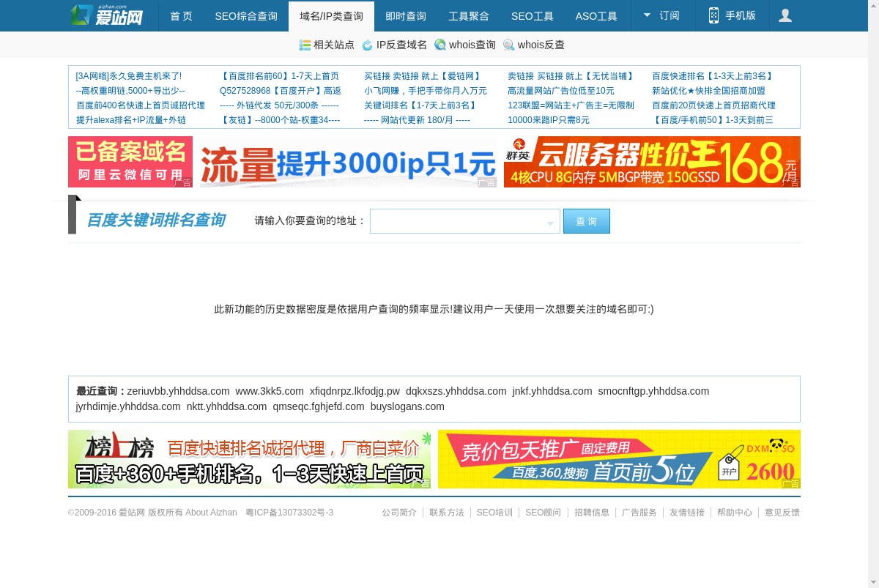The height and width of the screenshot is (588, 879).
Task: Open 高流量网站广告位低至10元 link
Action: tap(561, 91)
